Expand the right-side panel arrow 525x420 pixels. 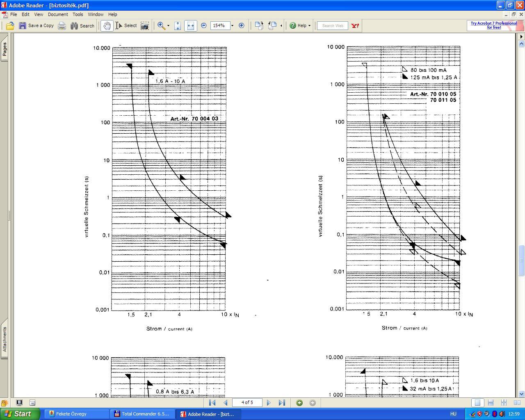(x=521, y=37)
